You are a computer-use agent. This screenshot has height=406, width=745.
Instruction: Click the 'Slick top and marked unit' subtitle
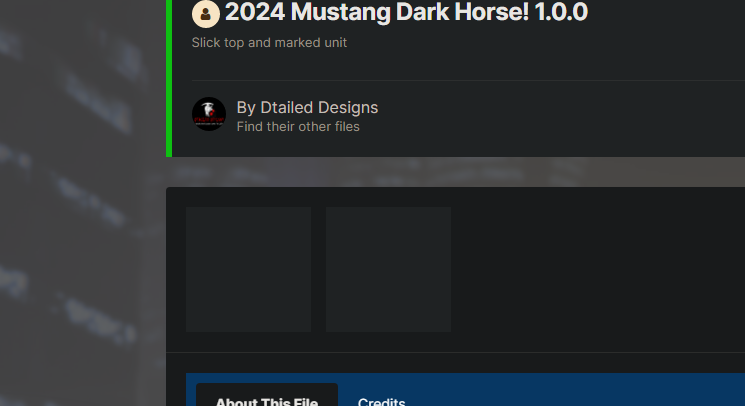pos(269,43)
